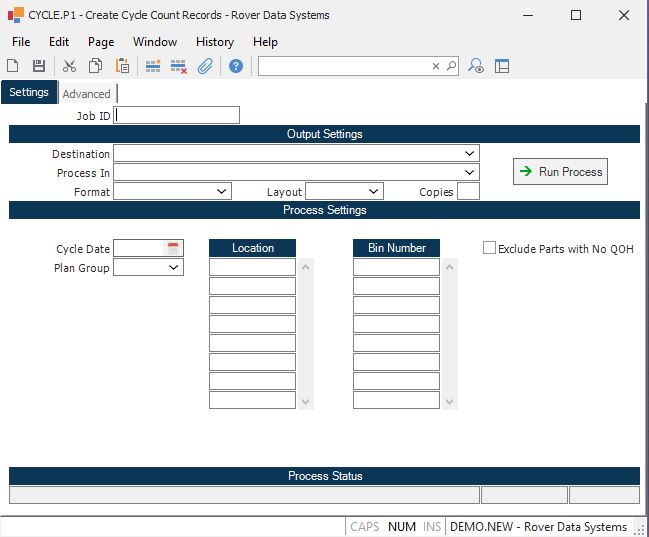
Task: Click the Job ID input field
Action: 178,115
